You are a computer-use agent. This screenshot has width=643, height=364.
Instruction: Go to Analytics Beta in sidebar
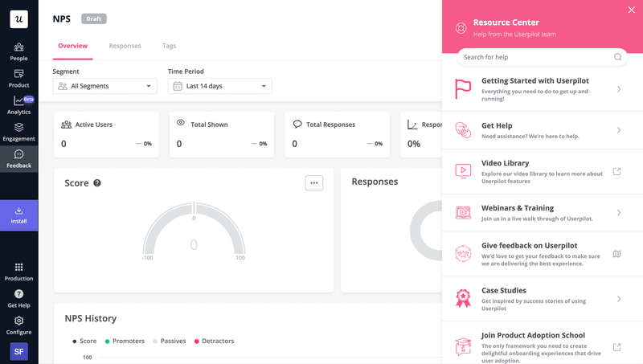click(18, 105)
